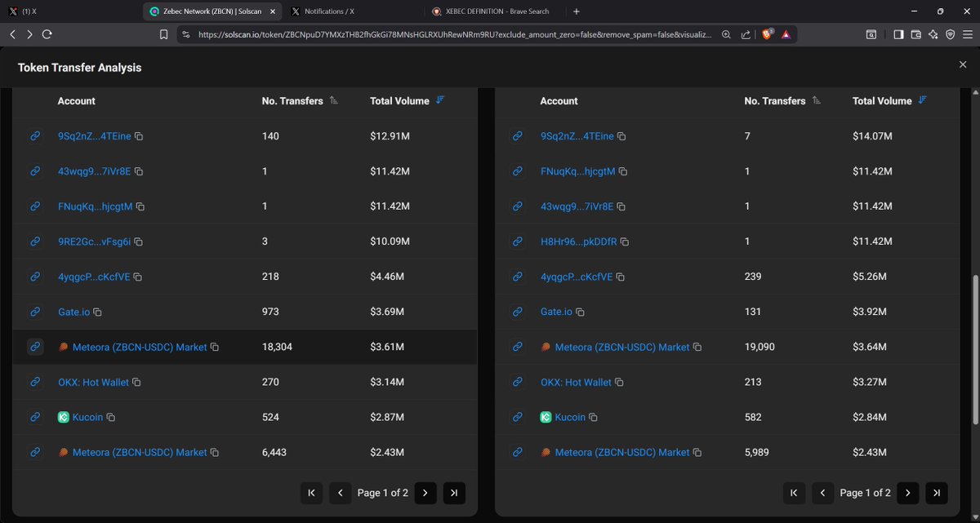Viewport: 980px width, 523px height.
Task: Copy the H8Hr96...pkDDfR address in right table
Action: click(x=625, y=242)
